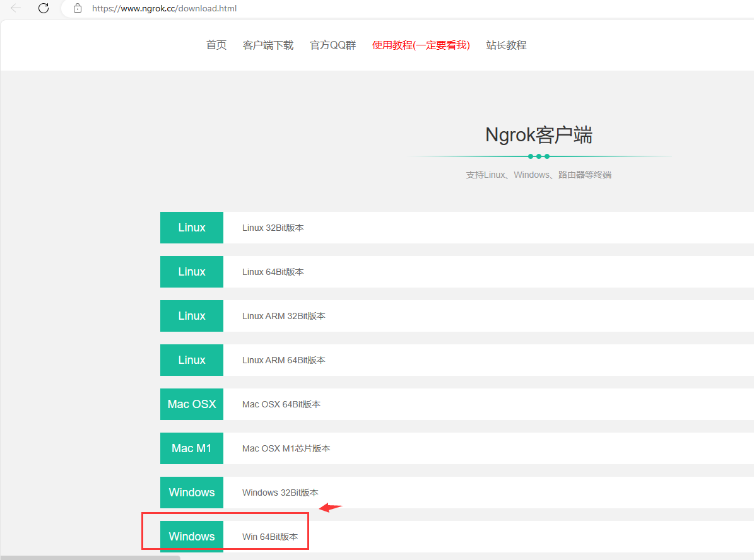This screenshot has height=560, width=754.
Task: Select the Win 64Bit版本 download text
Action: click(x=270, y=537)
